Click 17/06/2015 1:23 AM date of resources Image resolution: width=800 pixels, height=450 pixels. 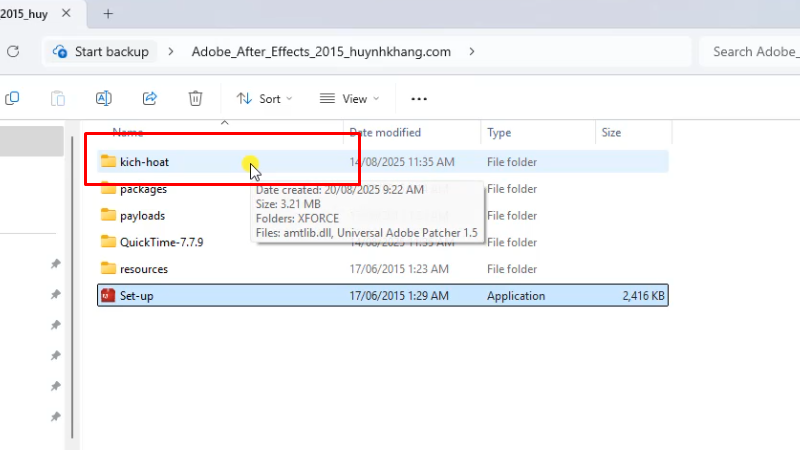(x=399, y=269)
